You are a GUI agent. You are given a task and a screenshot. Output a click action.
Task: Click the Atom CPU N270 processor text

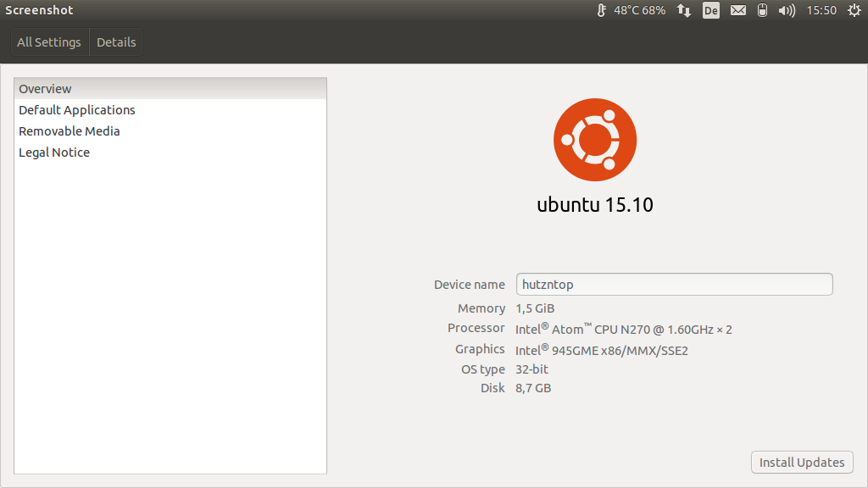(623, 329)
